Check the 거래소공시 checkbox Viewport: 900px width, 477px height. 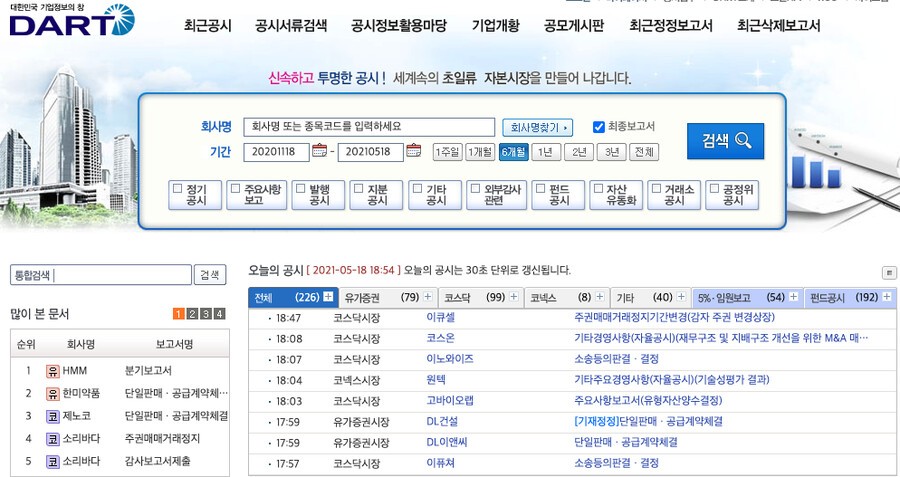(657, 188)
